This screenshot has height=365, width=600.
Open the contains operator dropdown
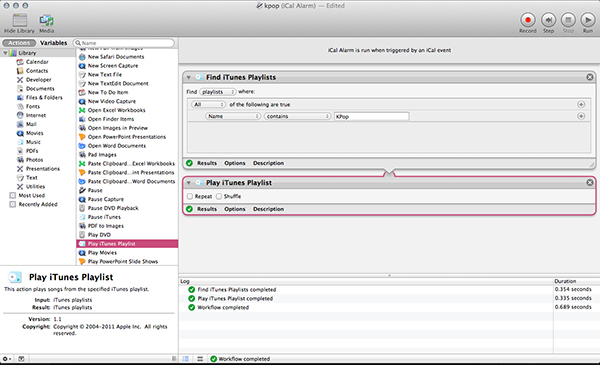(x=297, y=116)
